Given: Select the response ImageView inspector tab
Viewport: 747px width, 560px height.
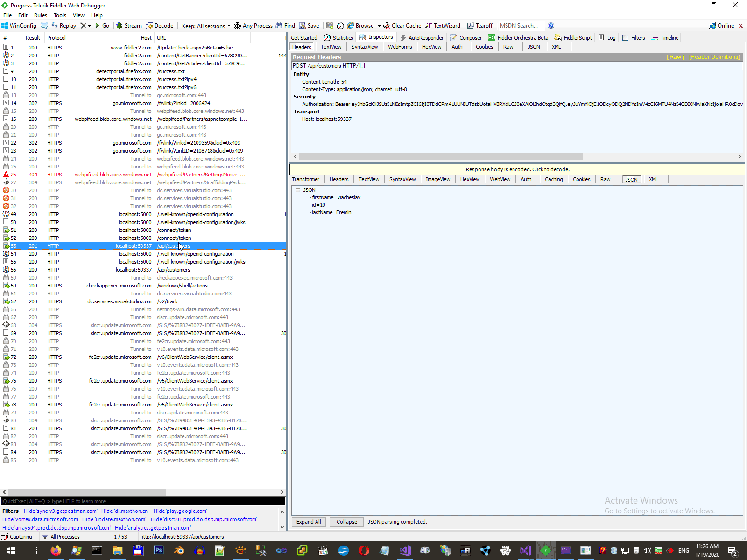Looking at the screenshot, I should pyautogui.click(x=438, y=179).
